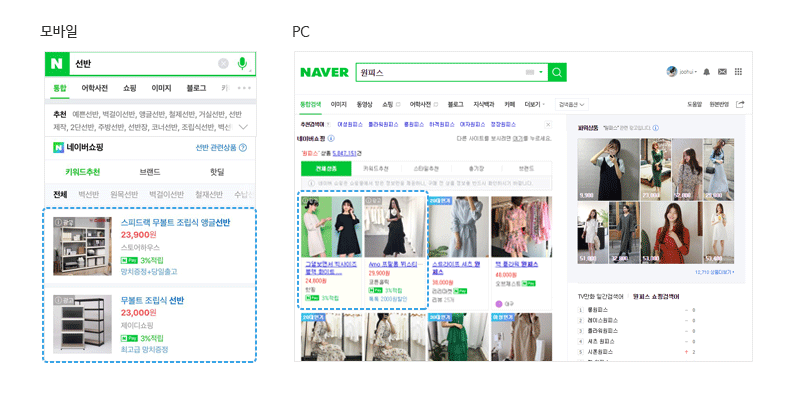Open the 12,710 상품더보기 link
Image resolution: width=790 pixels, height=400 pixels.
tap(714, 273)
